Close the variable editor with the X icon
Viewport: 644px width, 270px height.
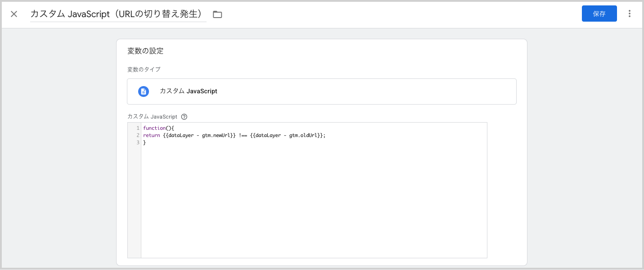14,14
